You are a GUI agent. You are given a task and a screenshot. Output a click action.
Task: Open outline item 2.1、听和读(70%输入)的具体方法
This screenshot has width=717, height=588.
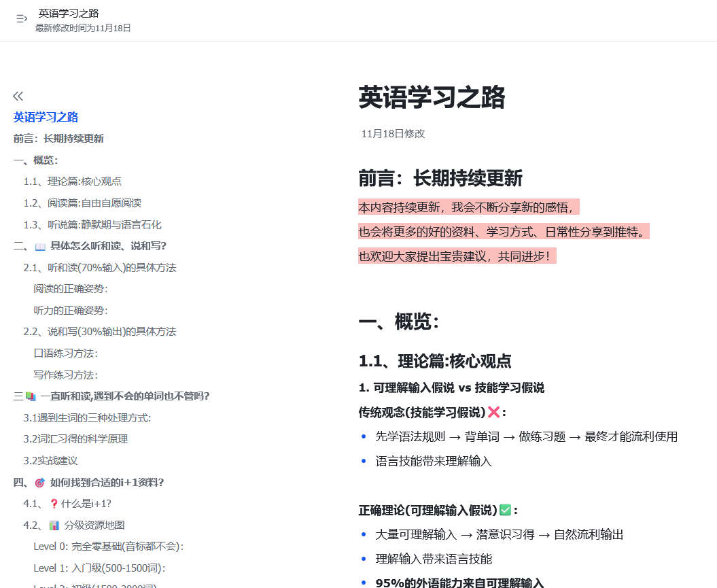(x=100, y=267)
